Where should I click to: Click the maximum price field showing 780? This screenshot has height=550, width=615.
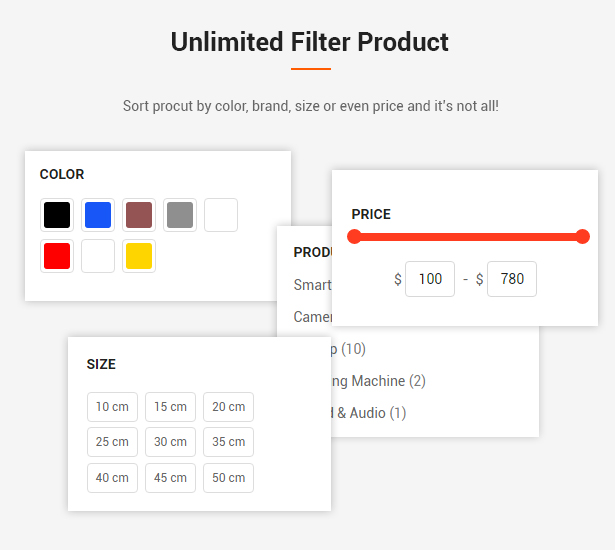click(512, 279)
